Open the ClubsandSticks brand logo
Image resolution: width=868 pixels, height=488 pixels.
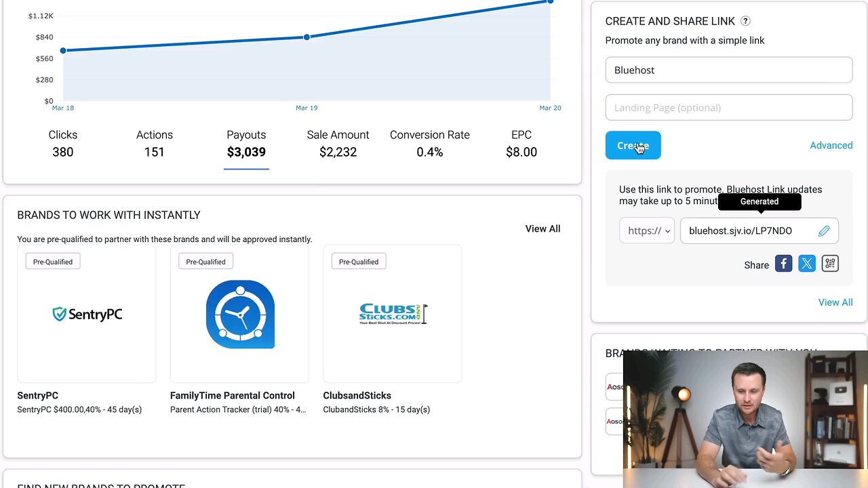point(393,314)
